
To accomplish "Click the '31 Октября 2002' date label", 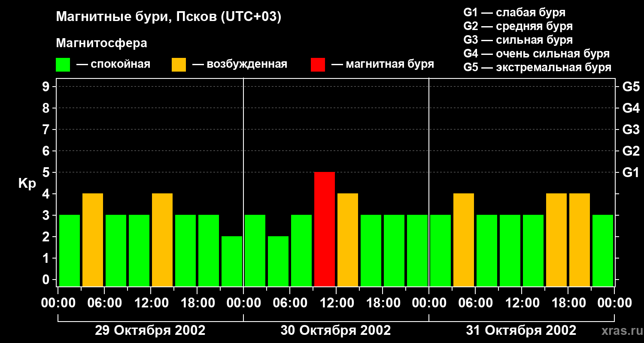I will pos(521,331).
